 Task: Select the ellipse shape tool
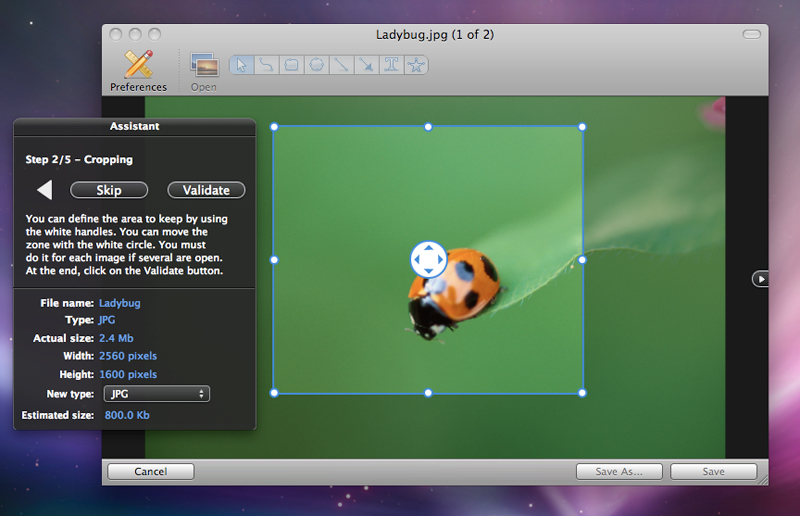click(317, 65)
